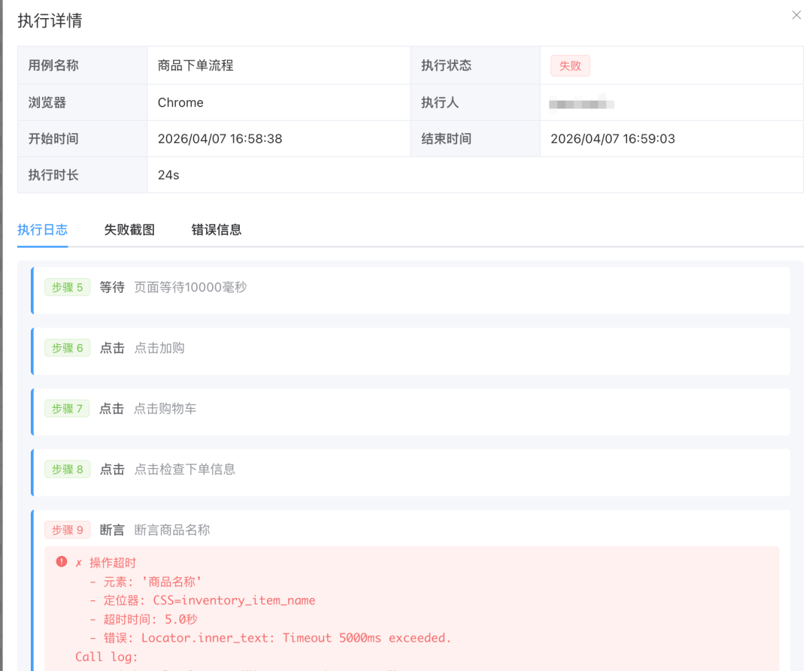812x671 pixels.
Task: Click the 开始时间 label cell
Action: [x=83, y=139]
